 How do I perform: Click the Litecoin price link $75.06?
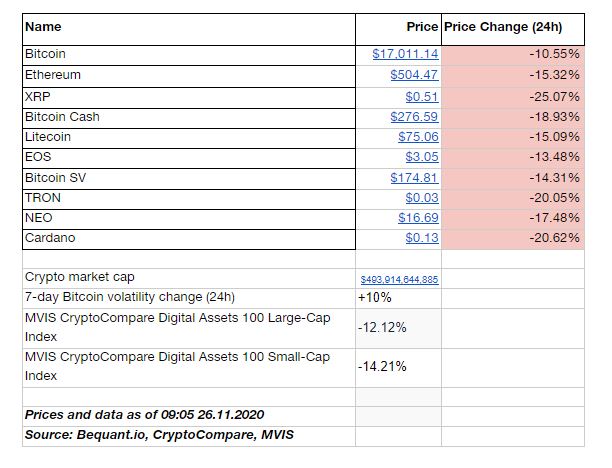click(418, 137)
